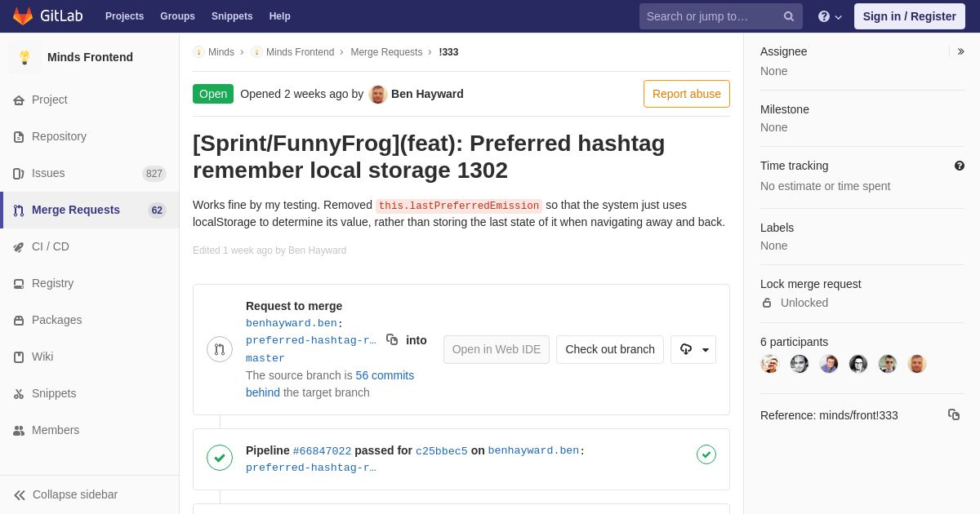This screenshot has width=980, height=514.
Task: Open Snippets in the top navbar
Action: tap(232, 16)
